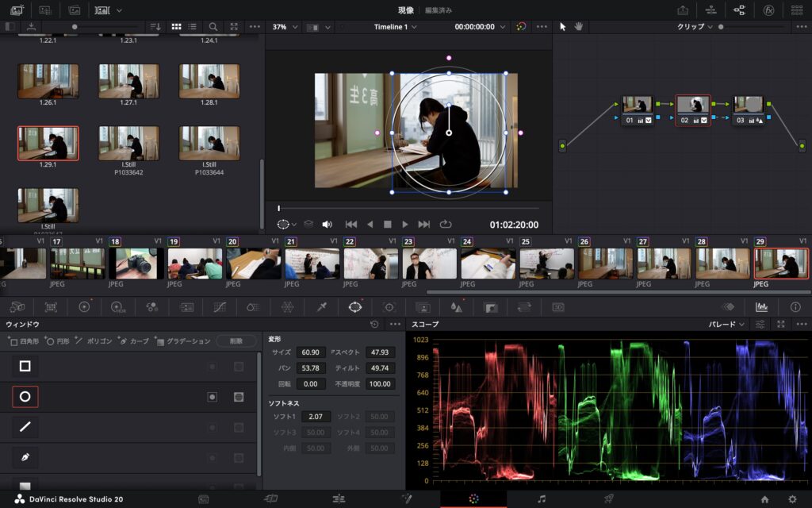Open the Scopes palette icon
This screenshot has width=812, height=508.
(761, 306)
